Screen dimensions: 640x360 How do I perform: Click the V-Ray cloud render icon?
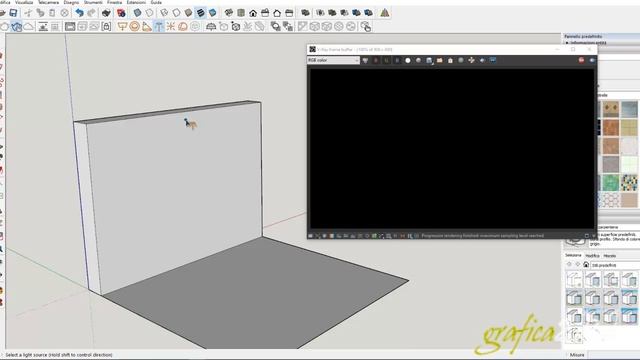(29, 27)
